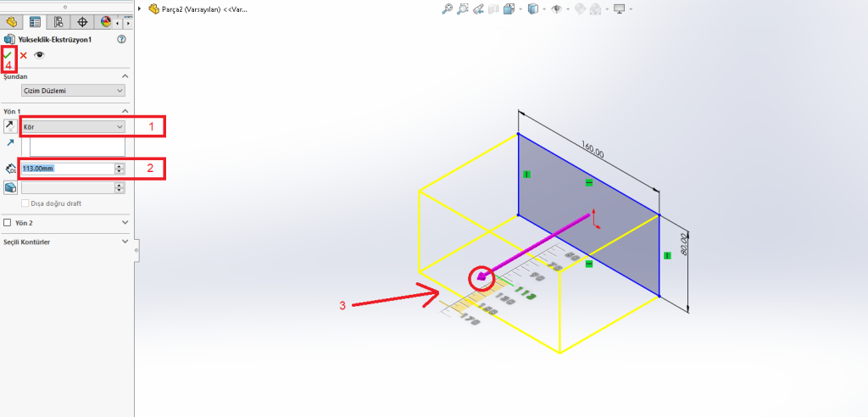Collapse the Şundan section
The image size is (868, 417).
[125, 76]
